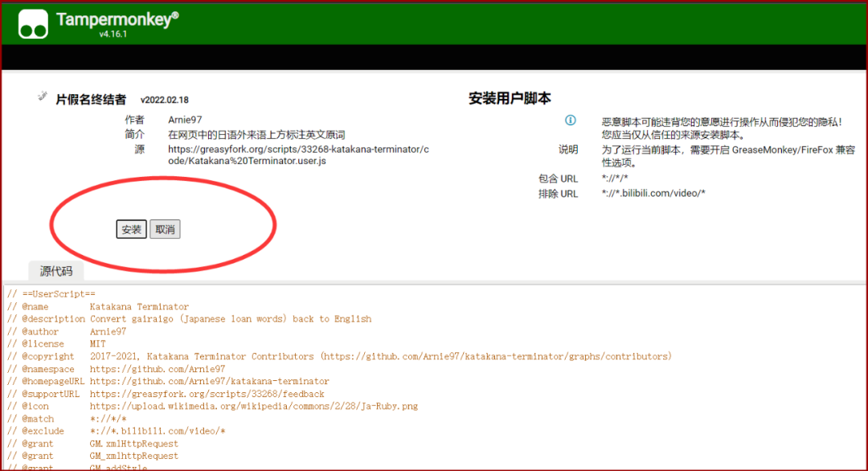Click the malicious script warning text
Screen dimensions: 868x471
pos(723,129)
